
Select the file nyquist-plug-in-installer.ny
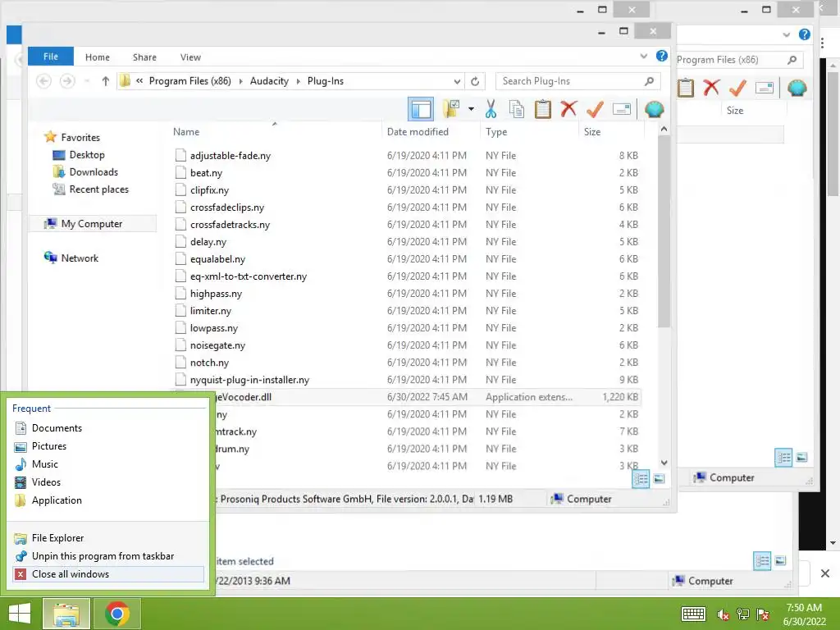[249, 380]
